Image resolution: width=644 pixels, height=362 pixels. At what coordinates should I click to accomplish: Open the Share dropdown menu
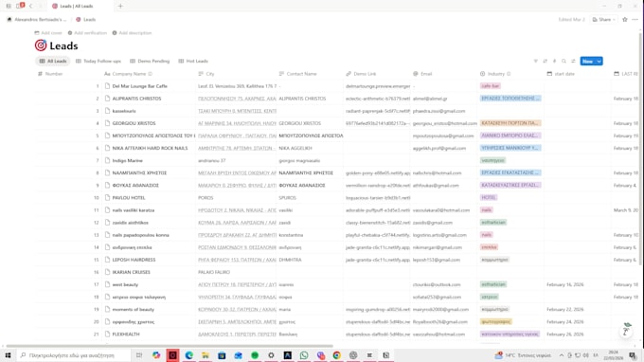[x=604, y=19]
